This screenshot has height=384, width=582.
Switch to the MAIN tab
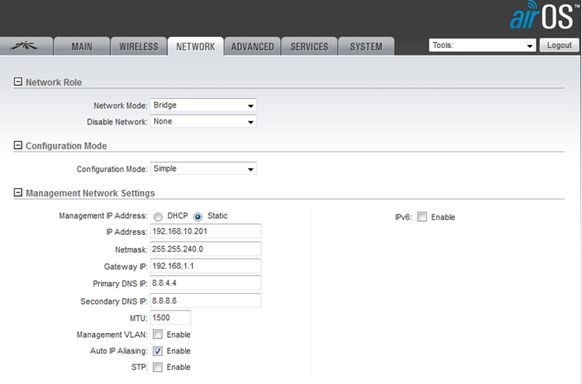82,46
